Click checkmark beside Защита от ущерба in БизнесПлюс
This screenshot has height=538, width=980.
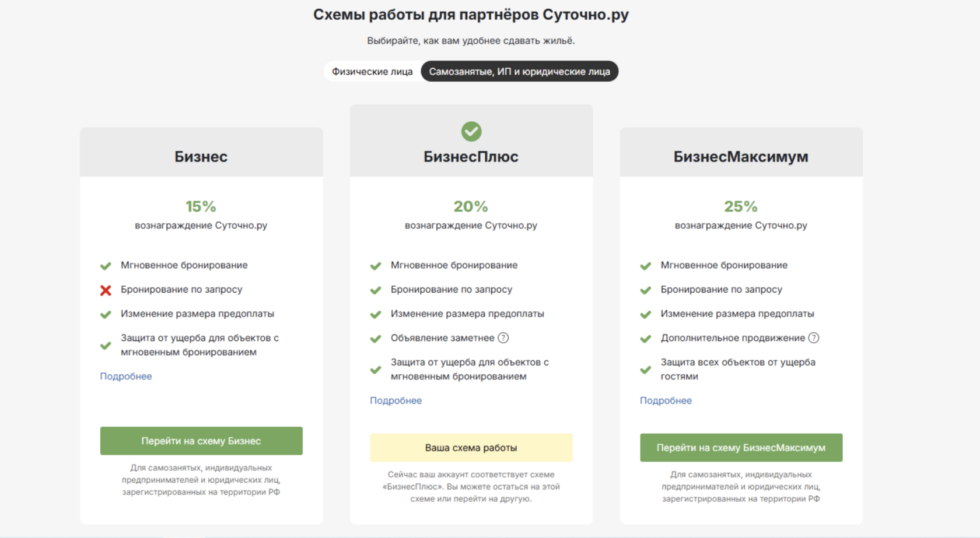(376, 370)
